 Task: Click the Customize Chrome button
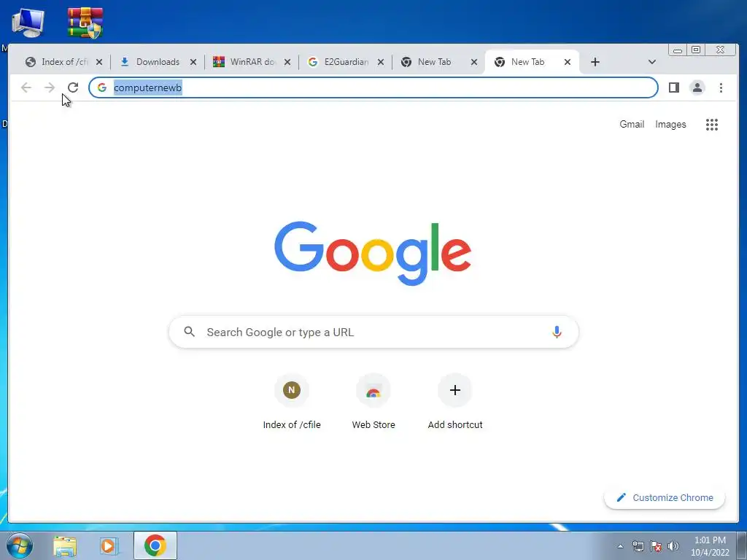coord(665,497)
